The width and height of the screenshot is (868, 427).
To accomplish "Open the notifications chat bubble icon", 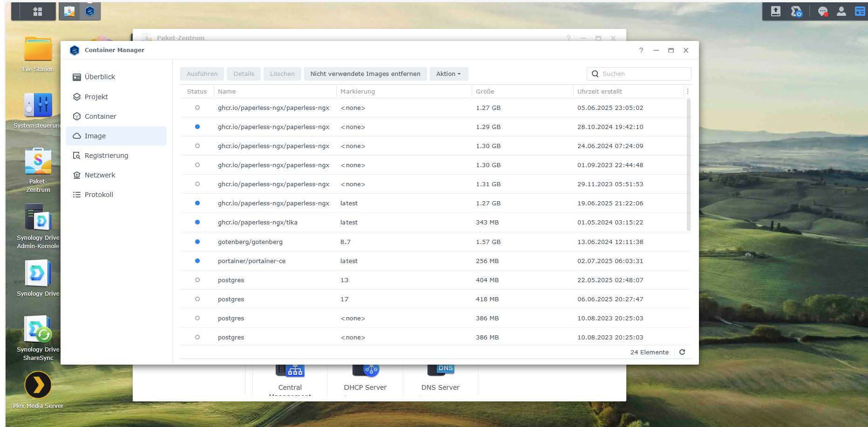I will (x=823, y=11).
